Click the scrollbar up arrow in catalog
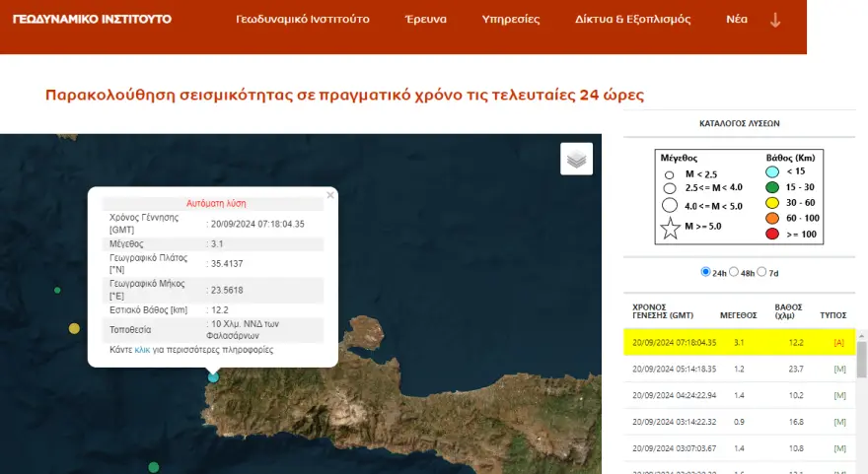 (861, 336)
